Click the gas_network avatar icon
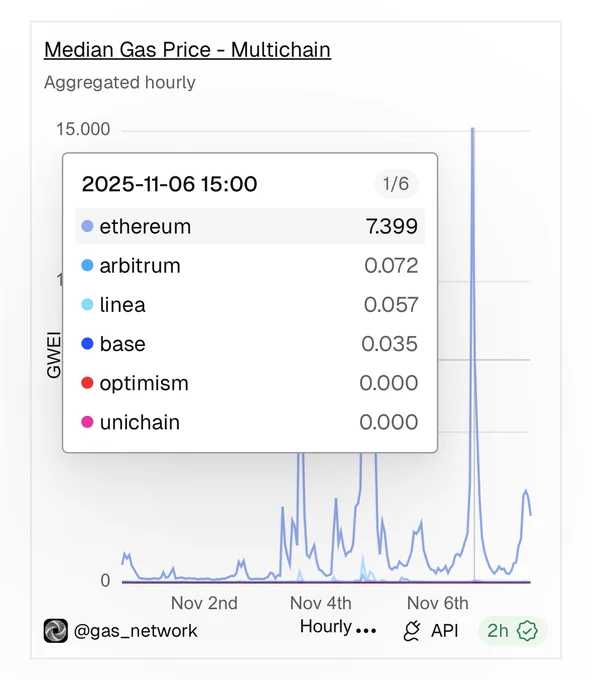592x680 pixels. (x=56, y=631)
